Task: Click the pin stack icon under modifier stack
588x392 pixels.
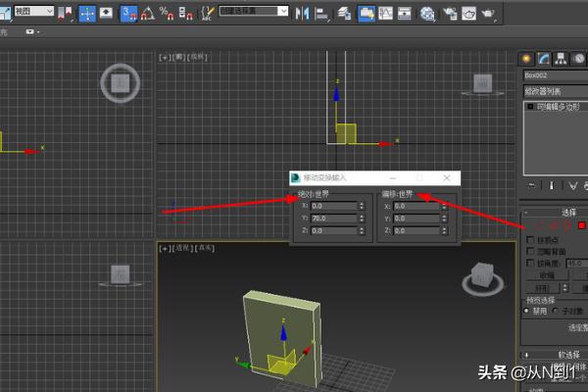Action: pyautogui.click(x=531, y=185)
